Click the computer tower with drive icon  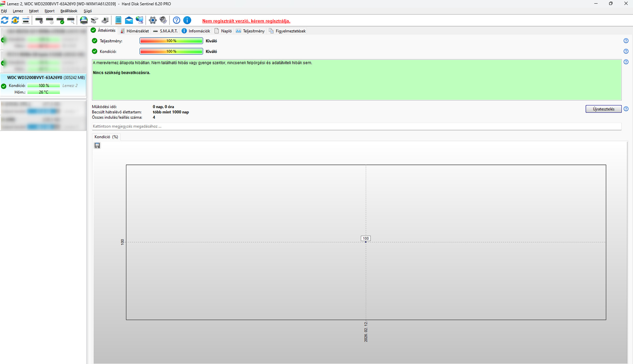point(105,20)
